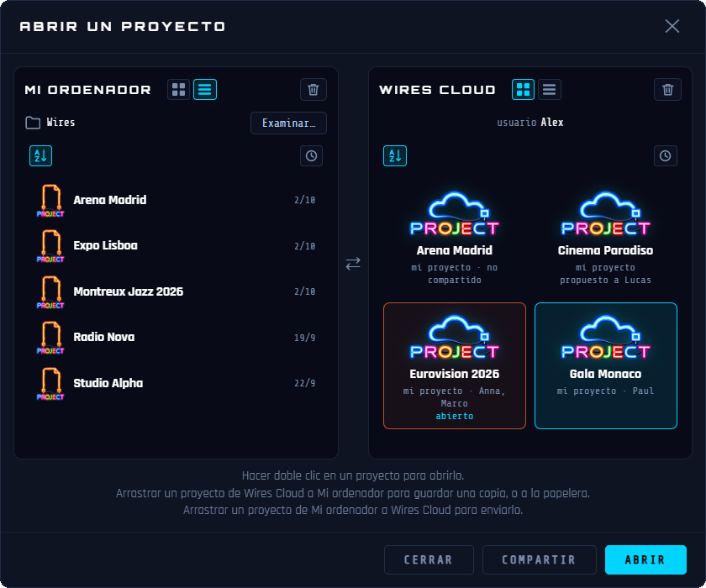The height and width of the screenshot is (588, 706).
Task: Click the Compartir button
Action: (540, 559)
